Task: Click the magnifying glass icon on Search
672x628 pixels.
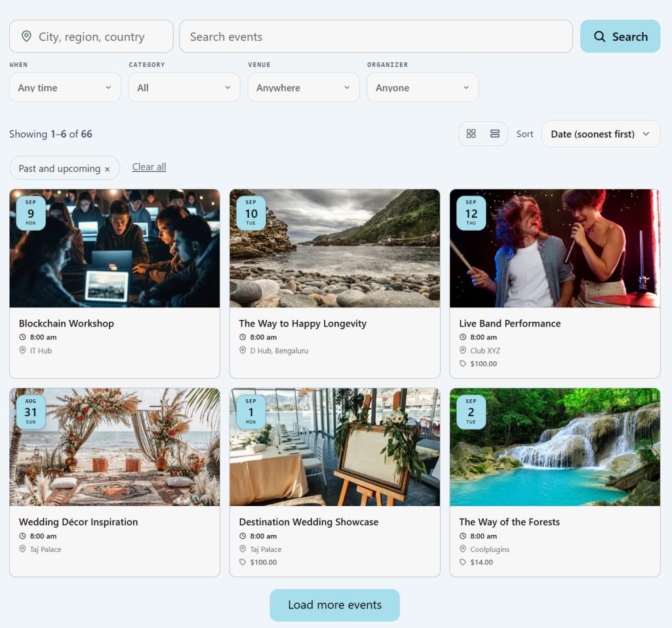Action: pyautogui.click(x=600, y=37)
